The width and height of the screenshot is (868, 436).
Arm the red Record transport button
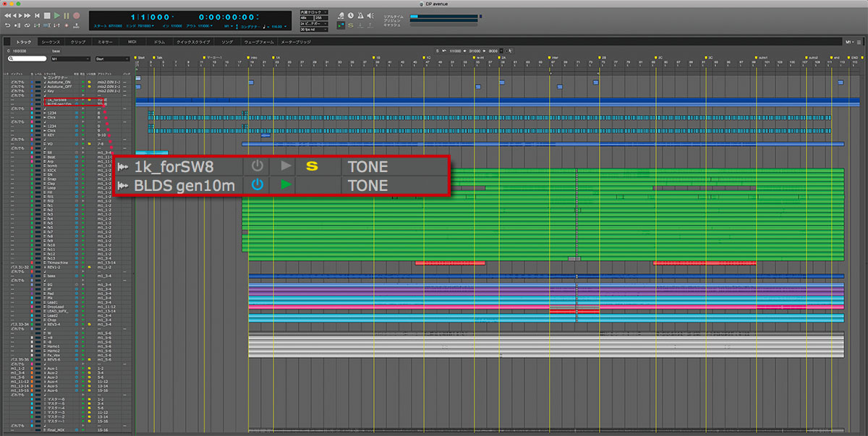tap(76, 16)
